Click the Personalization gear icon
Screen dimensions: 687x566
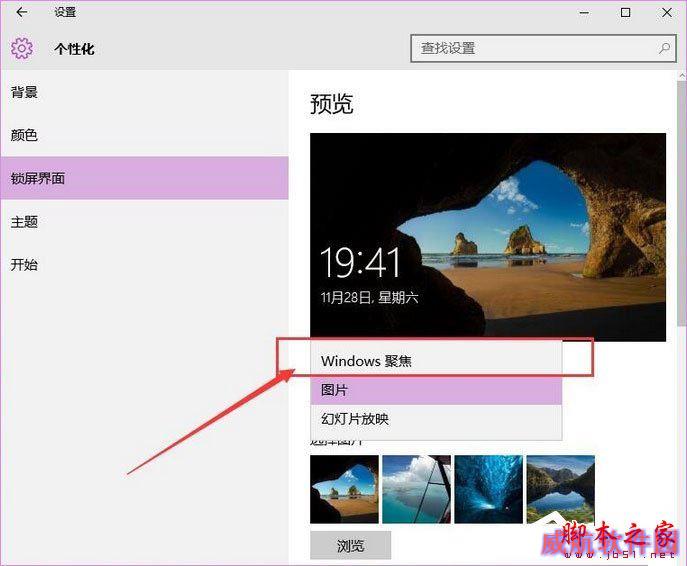(x=21, y=48)
